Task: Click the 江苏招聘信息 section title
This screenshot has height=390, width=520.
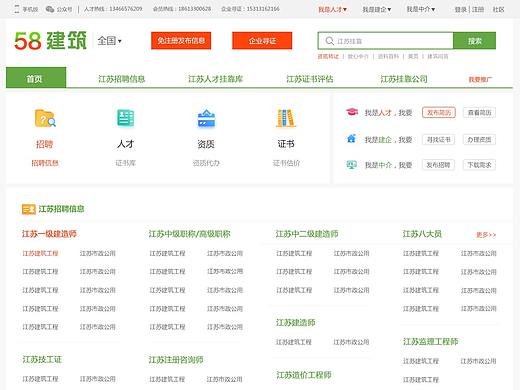Action: [61, 209]
